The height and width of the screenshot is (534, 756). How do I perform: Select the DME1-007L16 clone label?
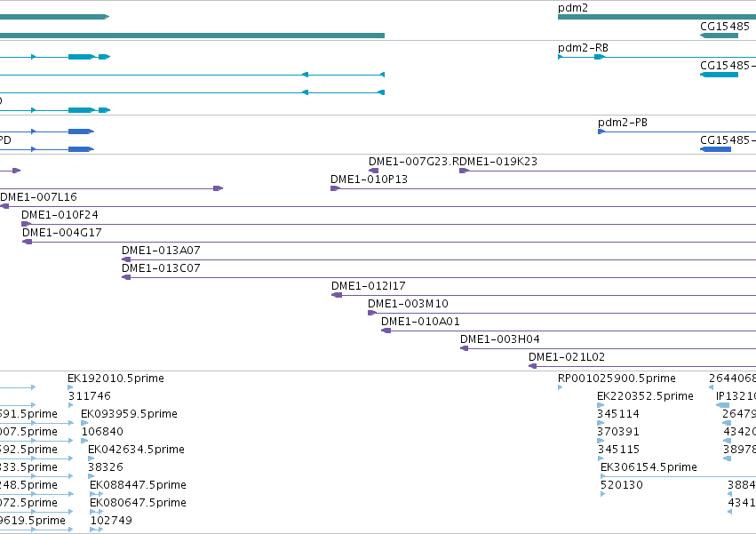pyautogui.click(x=38, y=197)
